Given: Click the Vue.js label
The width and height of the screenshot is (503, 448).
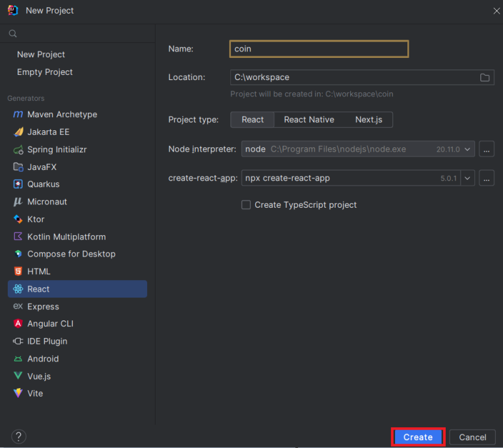Looking at the screenshot, I should (x=39, y=376).
